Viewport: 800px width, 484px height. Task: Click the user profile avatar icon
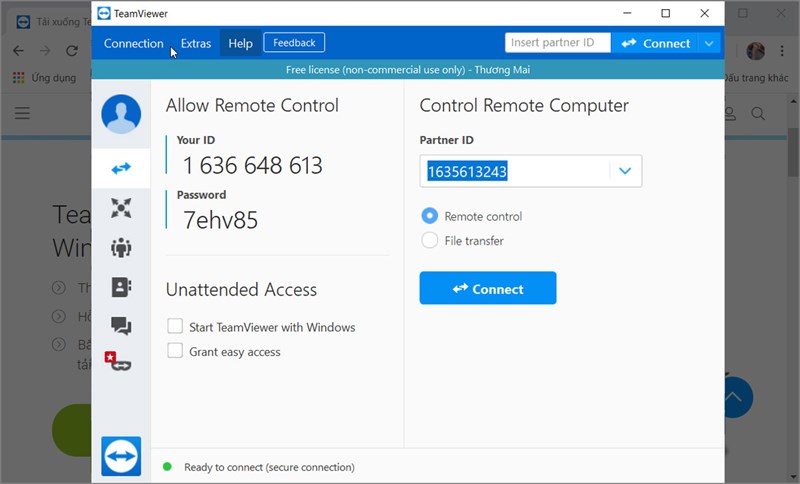(121, 114)
